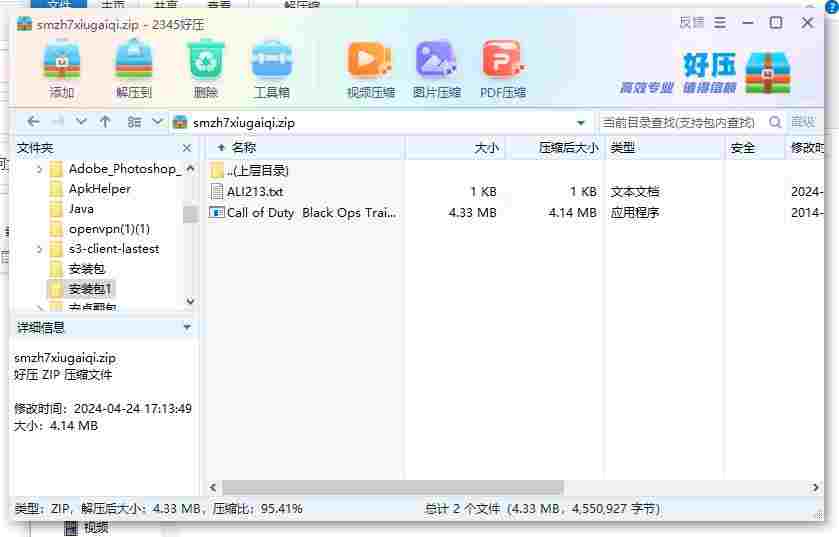Sort by the 名称 column header
This screenshot has height=537, width=839.
point(305,148)
